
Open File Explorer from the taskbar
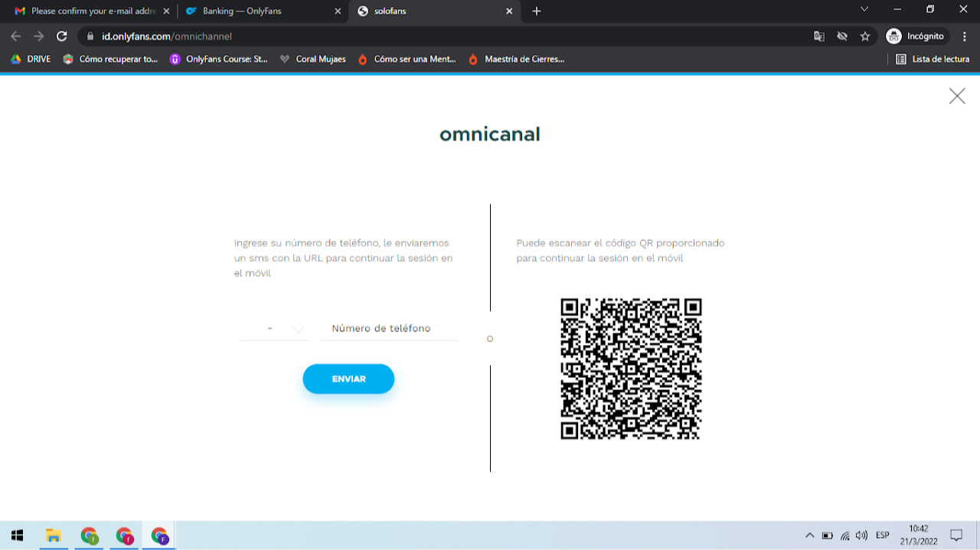[x=53, y=535]
